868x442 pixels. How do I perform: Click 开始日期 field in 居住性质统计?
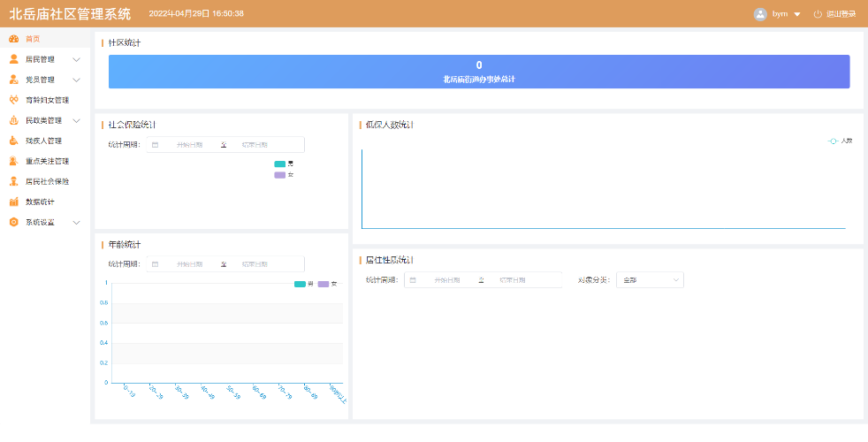tap(446, 279)
